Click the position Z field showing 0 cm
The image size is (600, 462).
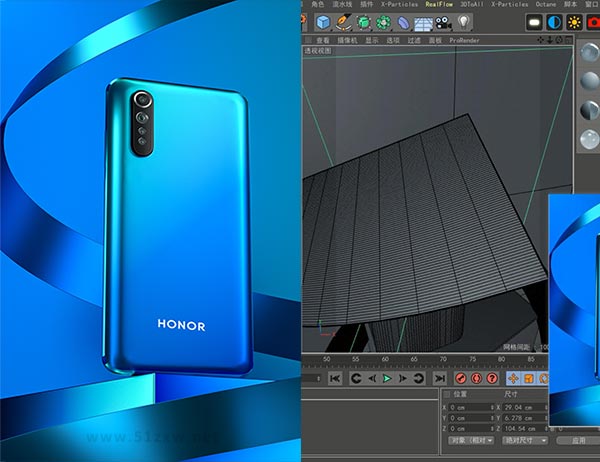click(469, 429)
